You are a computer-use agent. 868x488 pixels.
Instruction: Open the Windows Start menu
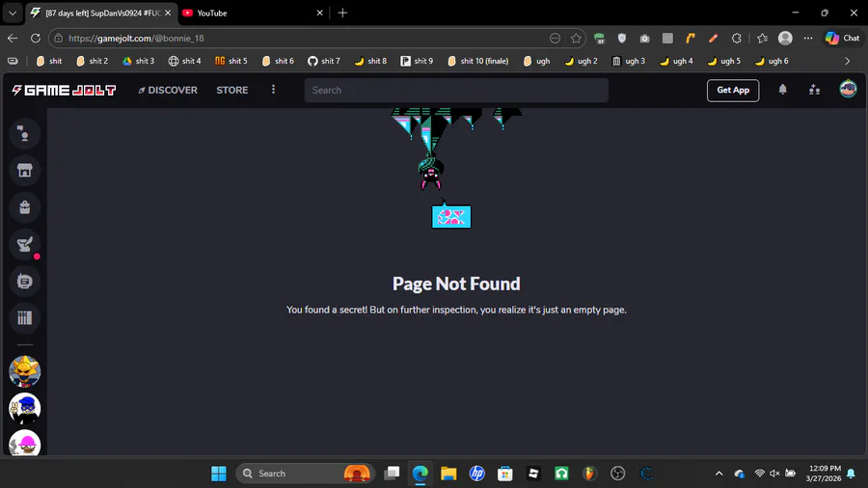tap(219, 474)
